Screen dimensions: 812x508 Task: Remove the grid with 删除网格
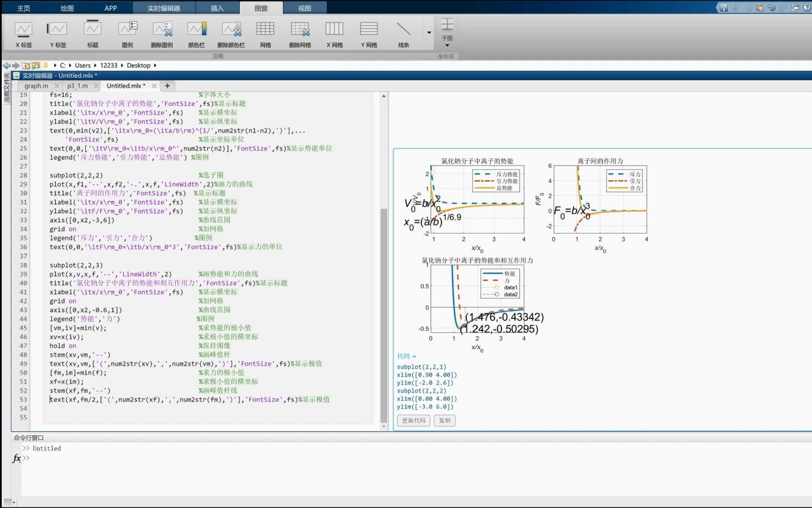[300, 34]
